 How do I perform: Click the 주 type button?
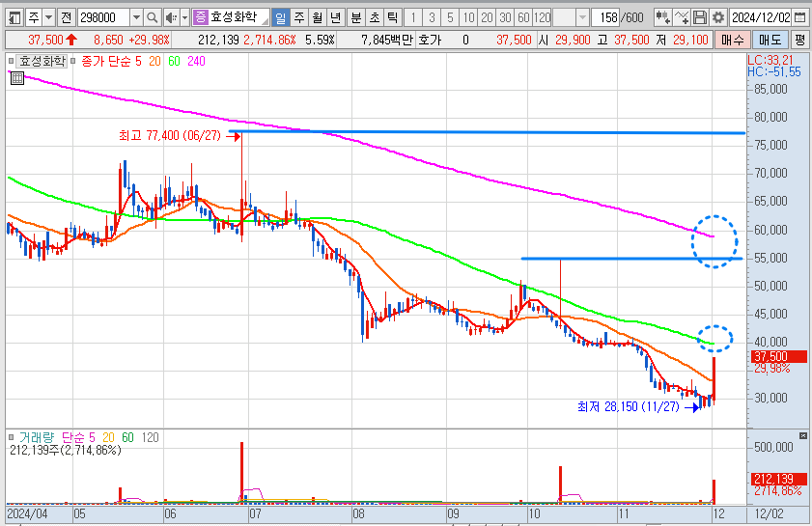(34, 18)
